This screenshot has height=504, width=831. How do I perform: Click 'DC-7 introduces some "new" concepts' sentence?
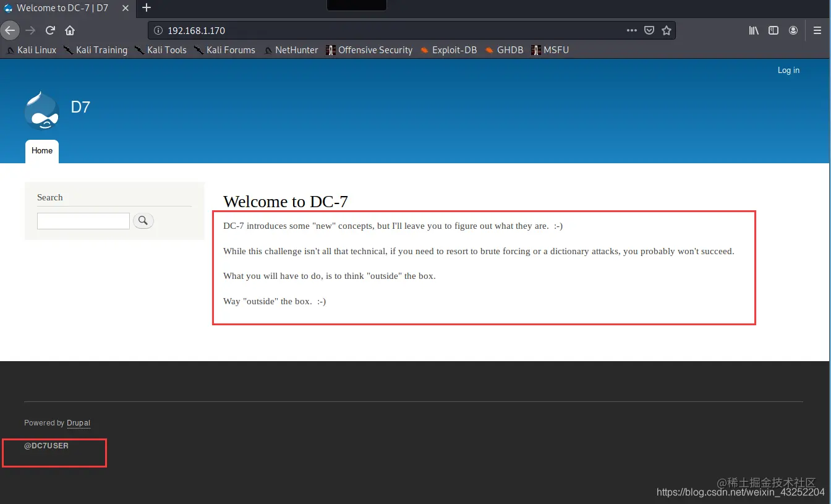[x=393, y=226]
